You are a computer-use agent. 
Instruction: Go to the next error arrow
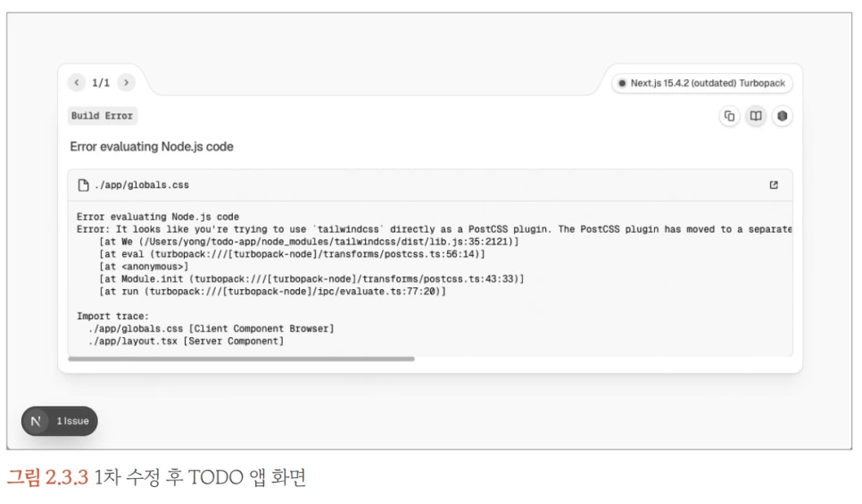(127, 82)
